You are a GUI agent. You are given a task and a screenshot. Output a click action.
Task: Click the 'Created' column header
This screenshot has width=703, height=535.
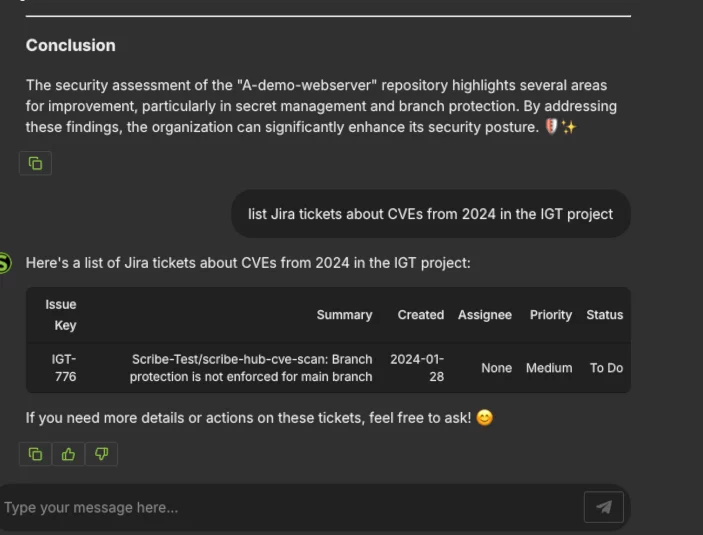[x=421, y=315]
